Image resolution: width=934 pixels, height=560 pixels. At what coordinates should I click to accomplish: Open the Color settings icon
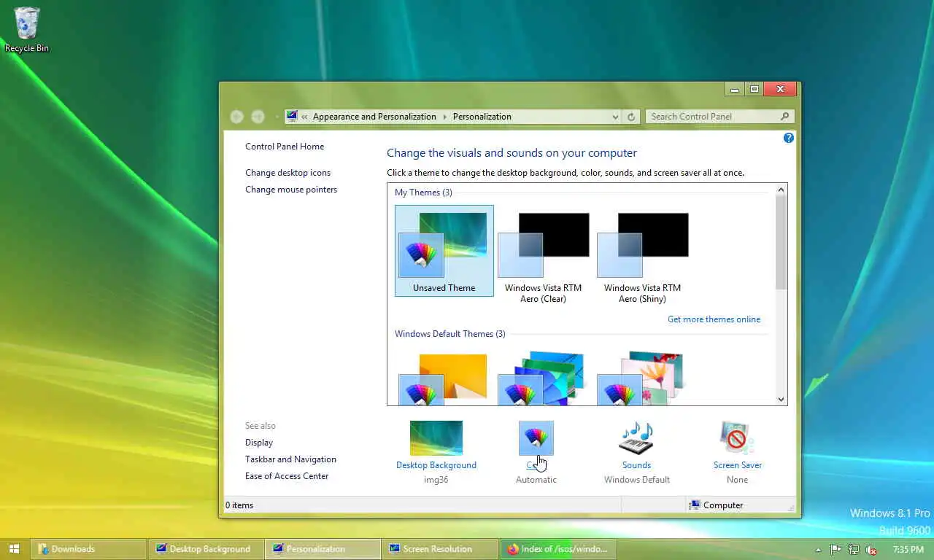click(536, 437)
